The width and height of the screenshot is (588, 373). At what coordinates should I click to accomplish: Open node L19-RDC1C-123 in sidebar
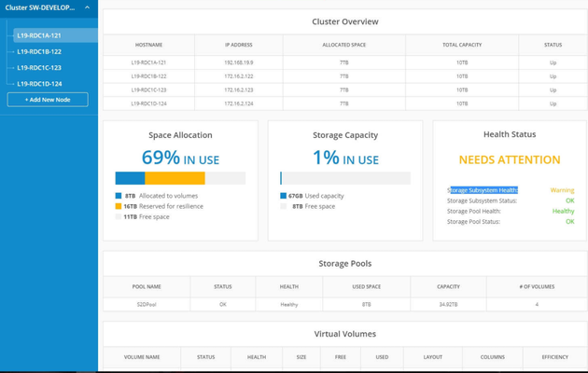[x=39, y=68]
